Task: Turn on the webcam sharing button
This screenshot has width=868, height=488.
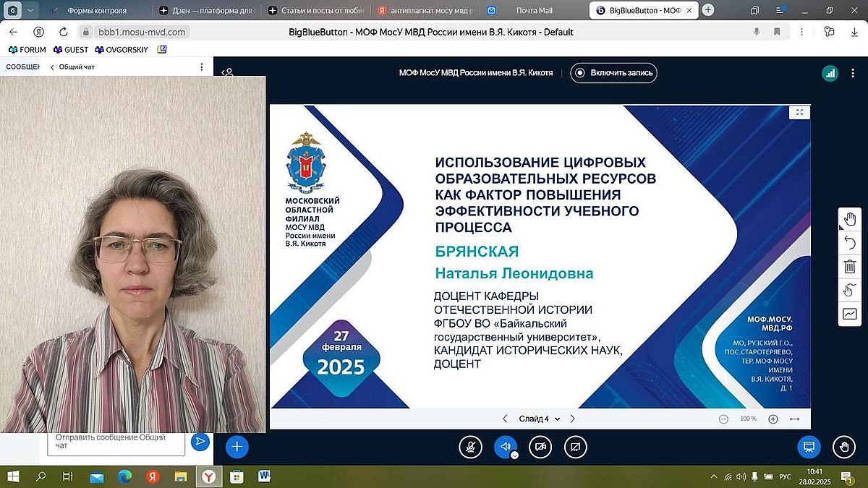Action: pyautogui.click(x=540, y=447)
